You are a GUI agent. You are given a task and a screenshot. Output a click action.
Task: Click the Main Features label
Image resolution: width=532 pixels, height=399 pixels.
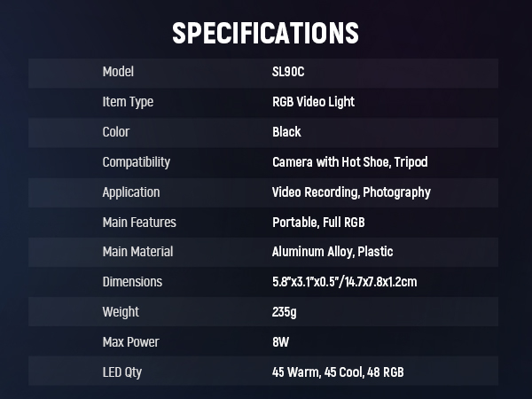139,223
